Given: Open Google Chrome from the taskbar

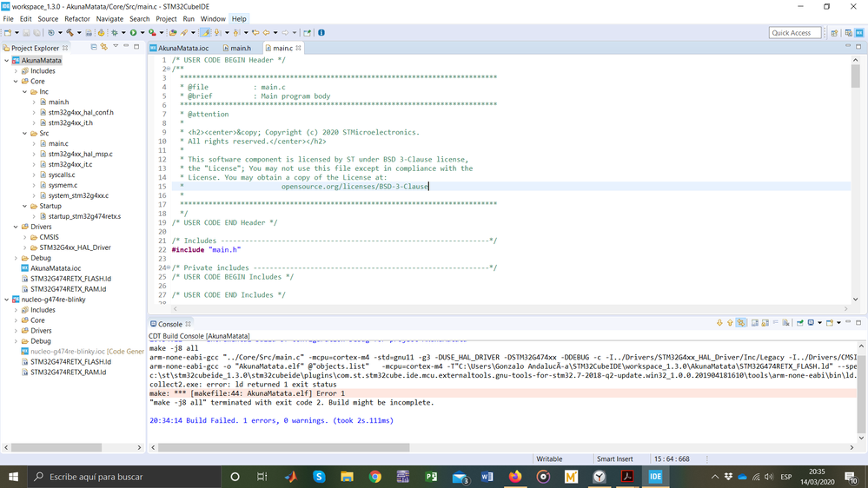Looking at the screenshot, I should pyautogui.click(x=374, y=477).
